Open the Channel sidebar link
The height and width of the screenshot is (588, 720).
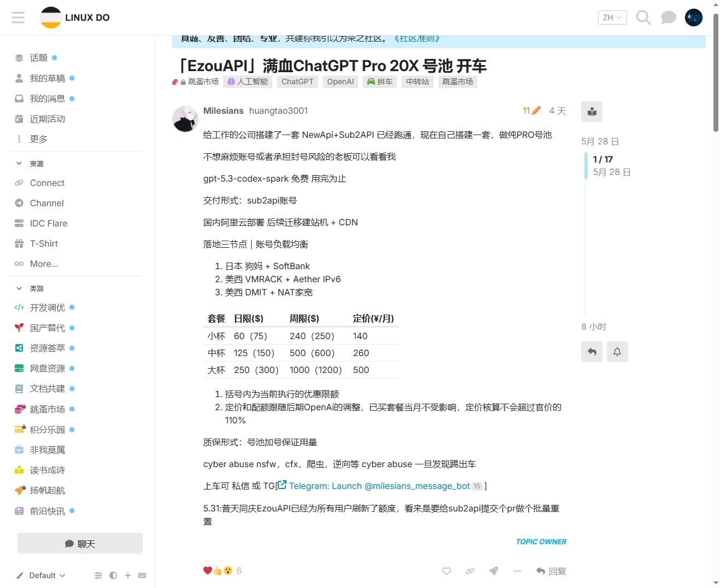pyautogui.click(x=46, y=203)
